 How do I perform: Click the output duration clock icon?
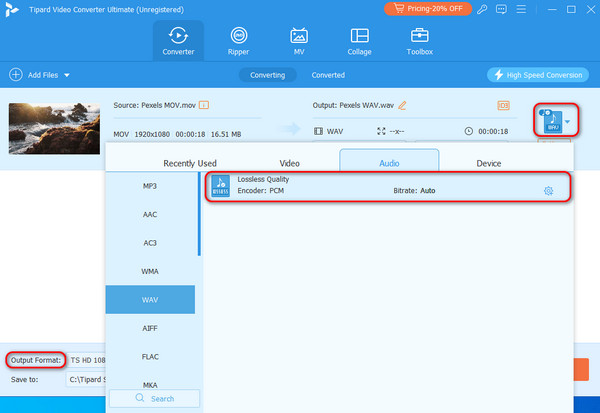click(469, 131)
